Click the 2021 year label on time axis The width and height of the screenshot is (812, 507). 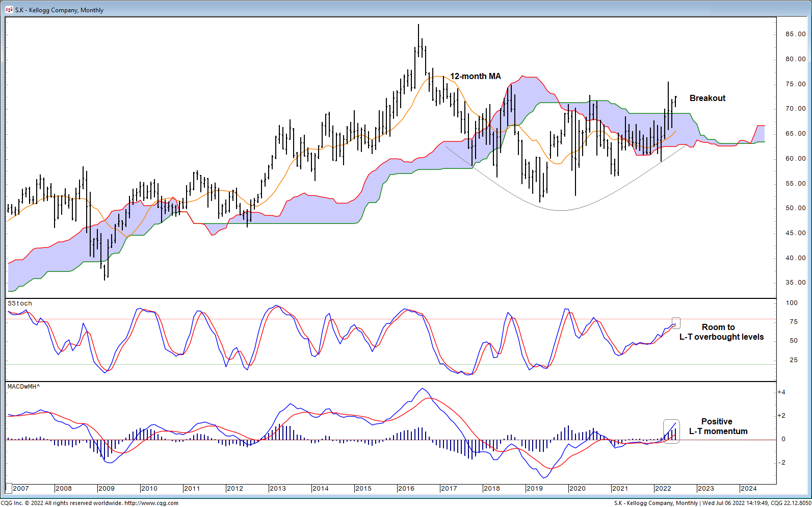[620, 489]
